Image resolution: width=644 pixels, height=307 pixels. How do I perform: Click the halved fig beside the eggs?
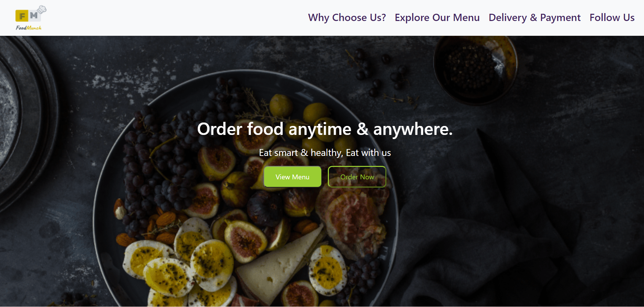[x=245, y=241]
